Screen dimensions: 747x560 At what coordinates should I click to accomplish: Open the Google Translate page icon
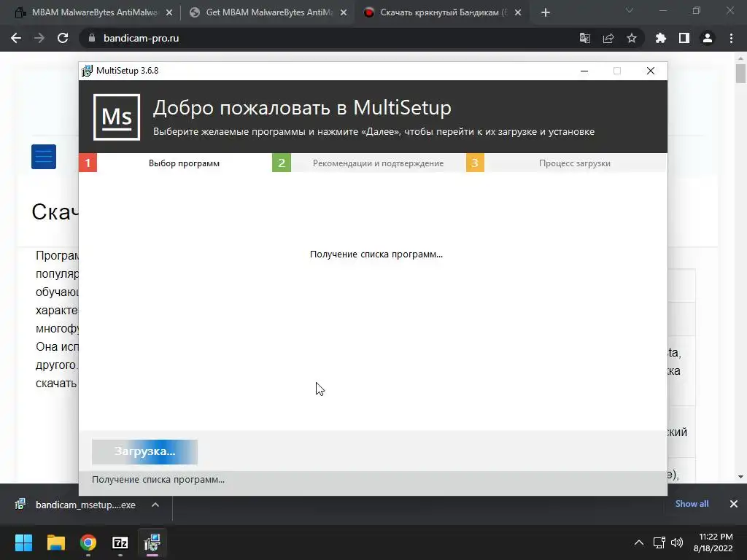(x=584, y=38)
